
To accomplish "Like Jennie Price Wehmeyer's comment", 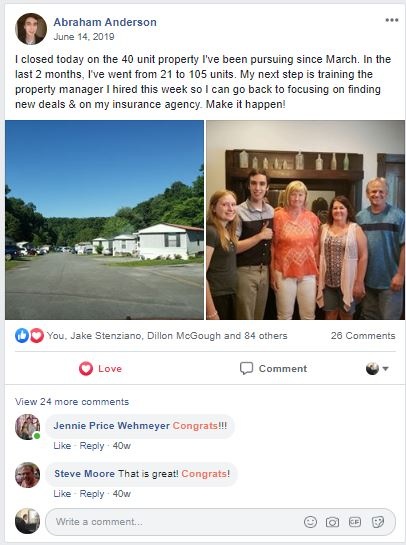I will tap(62, 446).
